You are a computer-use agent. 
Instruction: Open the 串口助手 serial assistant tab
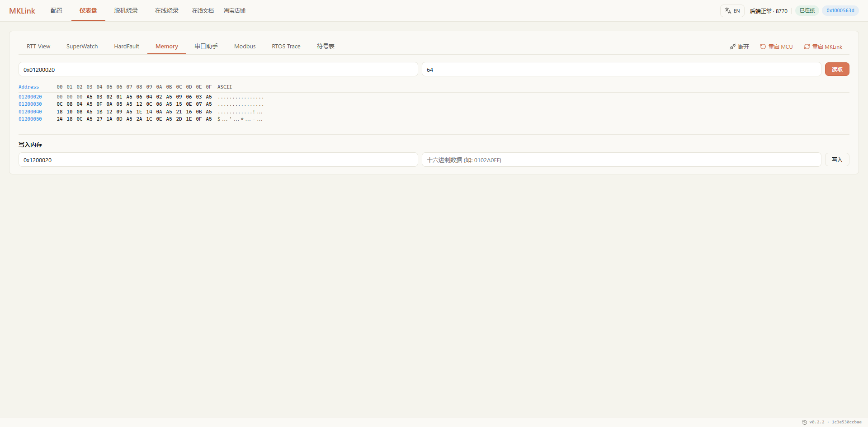click(206, 46)
